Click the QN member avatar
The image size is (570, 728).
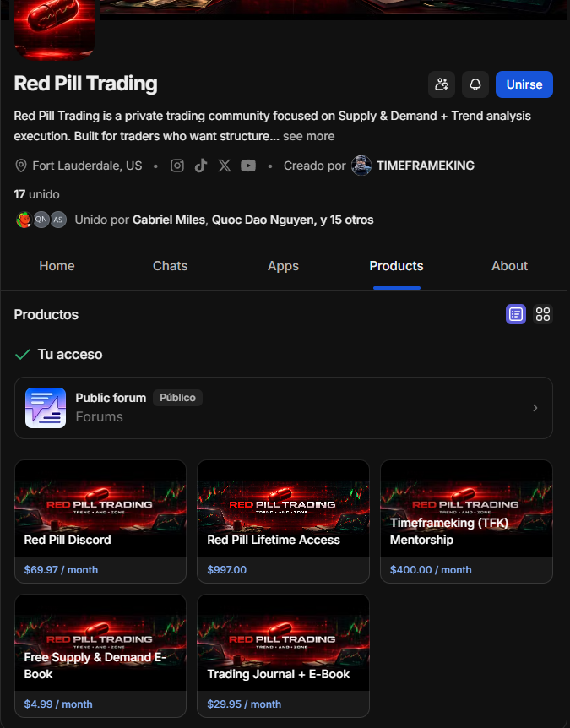click(41, 220)
